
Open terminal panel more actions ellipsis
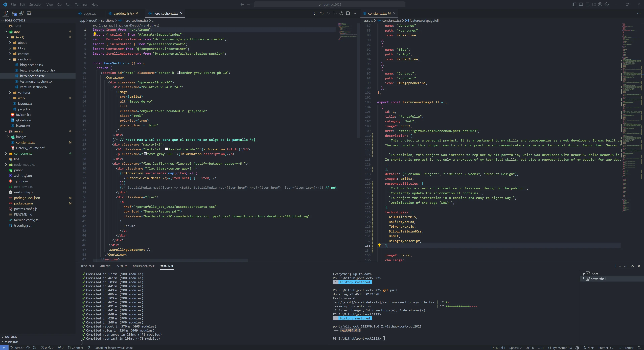point(626,266)
